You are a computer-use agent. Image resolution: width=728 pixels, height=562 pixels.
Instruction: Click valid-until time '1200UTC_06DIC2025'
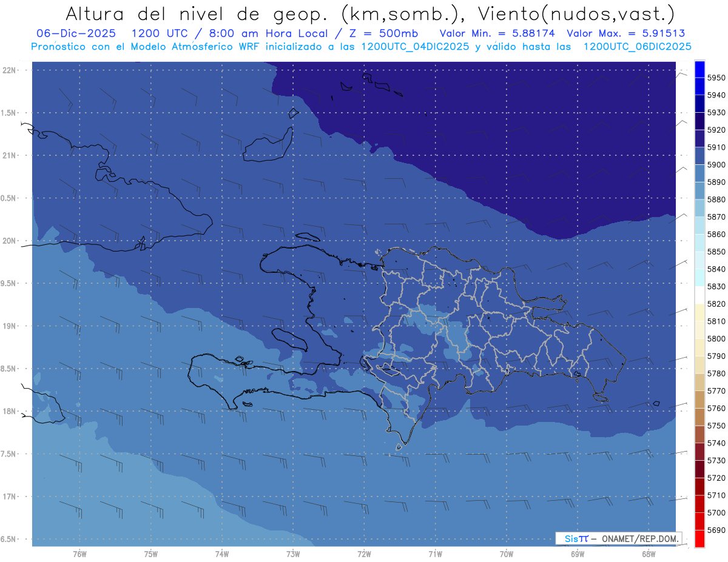pos(637,47)
